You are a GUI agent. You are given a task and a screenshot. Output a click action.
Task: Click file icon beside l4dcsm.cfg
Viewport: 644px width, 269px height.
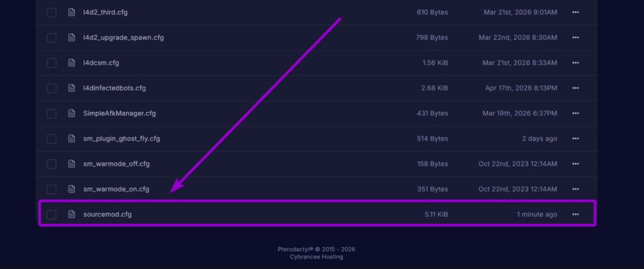click(71, 63)
